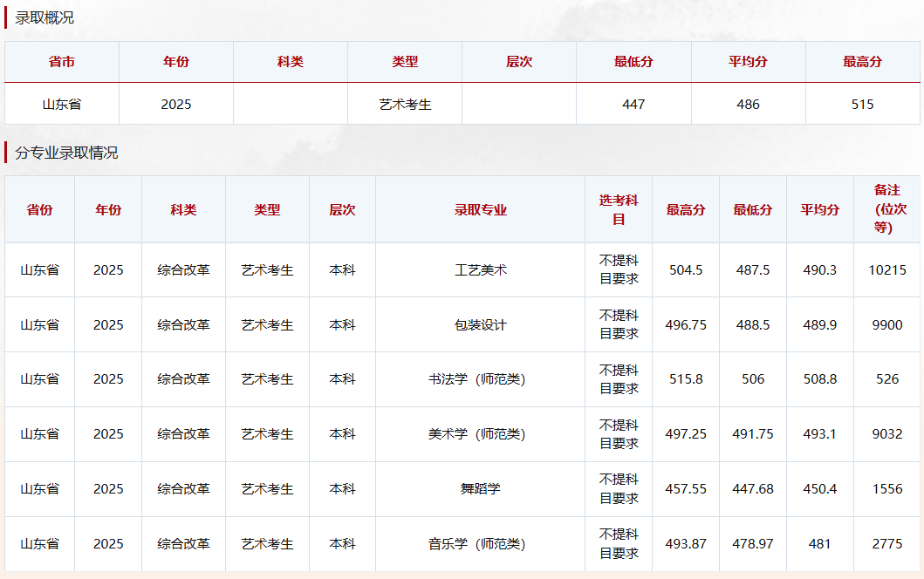
Task: Click the lowest score 491.75
Action: click(753, 434)
